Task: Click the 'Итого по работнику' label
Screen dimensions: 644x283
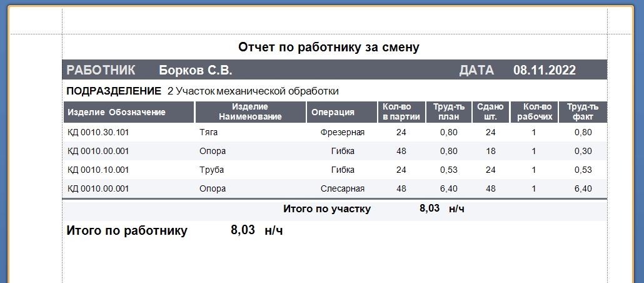Action: tap(127, 231)
